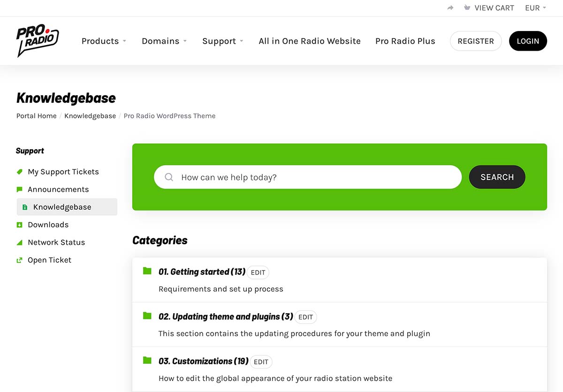Click the 'How can we help today?' field
This screenshot has width=563, height=392.
coord(314,177)
